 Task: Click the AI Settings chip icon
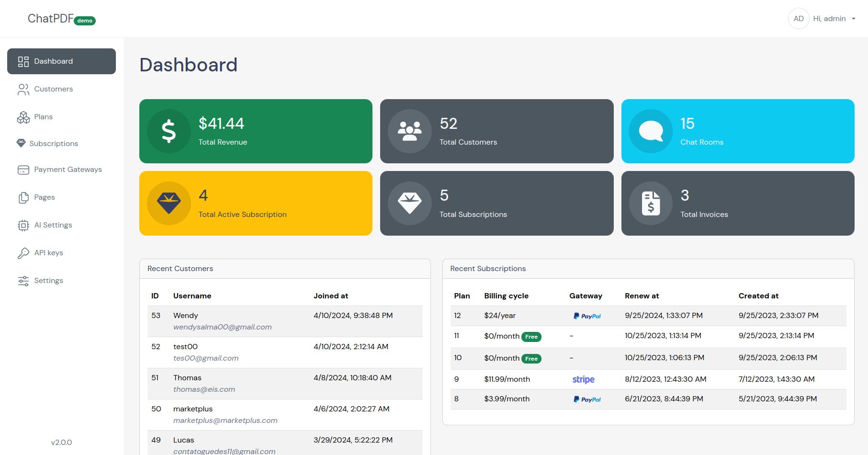tap(23, 226)
